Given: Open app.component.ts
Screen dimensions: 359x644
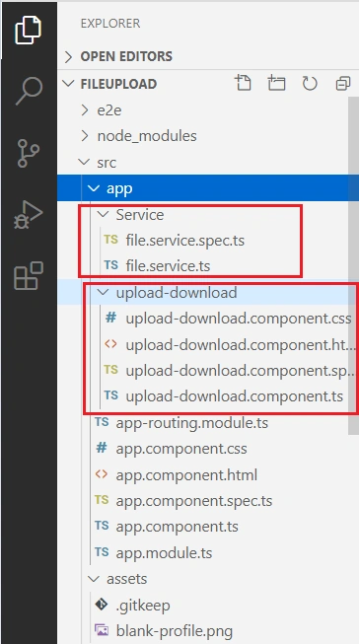Looking at the screenshot, I should 177,527.
